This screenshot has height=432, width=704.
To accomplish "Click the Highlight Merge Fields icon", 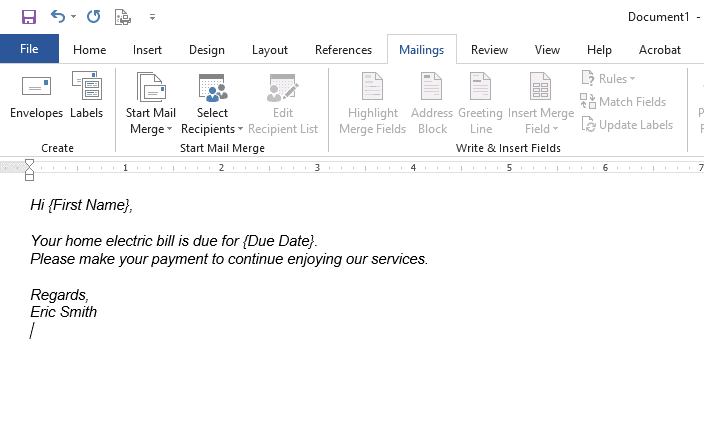I will (x=373, y=86).
